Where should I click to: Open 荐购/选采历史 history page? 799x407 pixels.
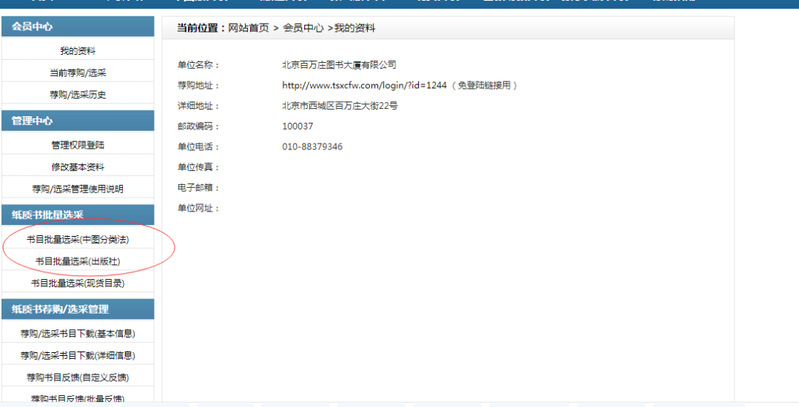click(77, 95)
